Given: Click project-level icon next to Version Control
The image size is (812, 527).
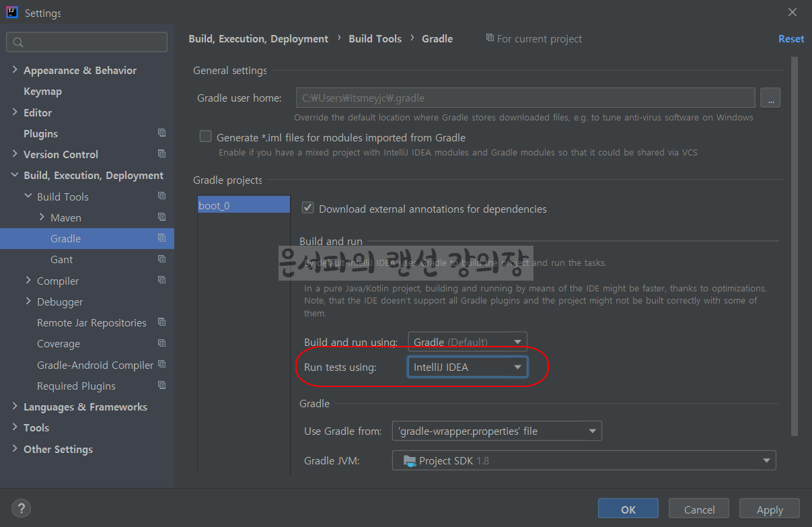Looking at the screenshot, I should 161,153.
